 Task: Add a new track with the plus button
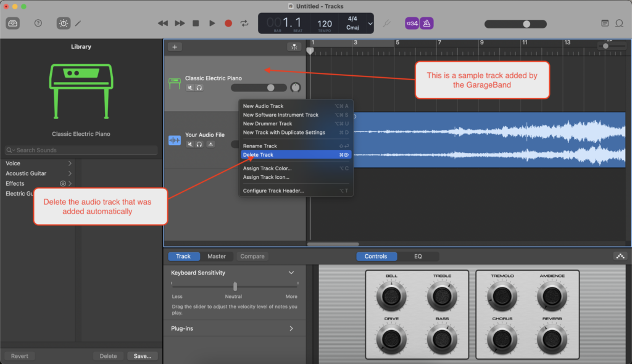point(175,47)
